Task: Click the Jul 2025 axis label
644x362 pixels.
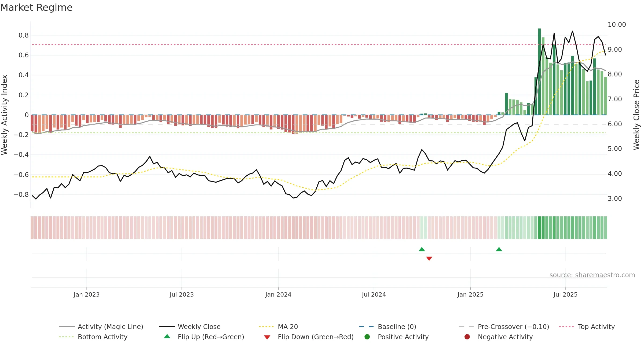Action: [565, 294]
